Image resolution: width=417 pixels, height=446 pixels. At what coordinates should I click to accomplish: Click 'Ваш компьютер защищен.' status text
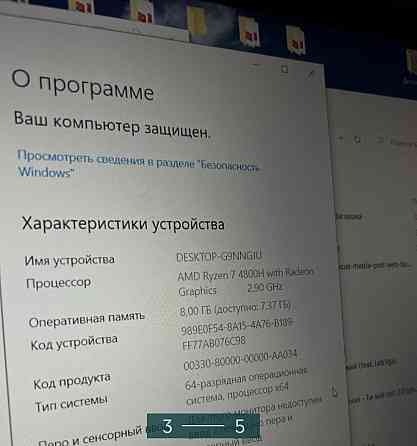point(112,124)
